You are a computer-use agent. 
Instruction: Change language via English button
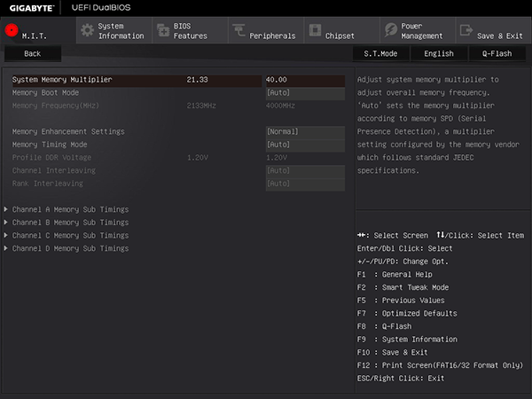(439, 53)
